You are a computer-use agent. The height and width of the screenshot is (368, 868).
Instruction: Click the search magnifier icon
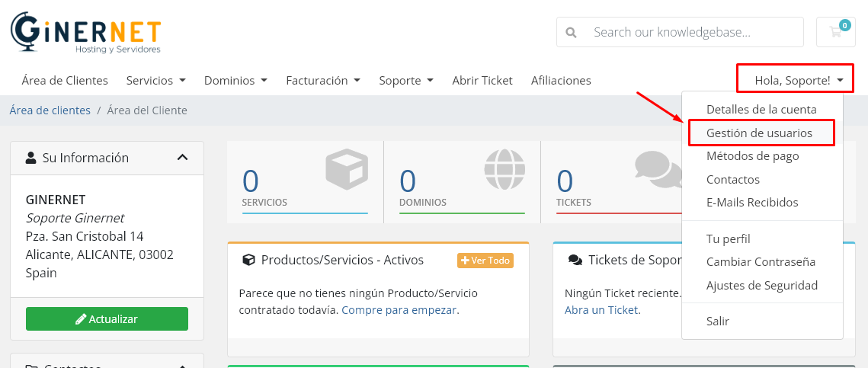tap(572, 33)
